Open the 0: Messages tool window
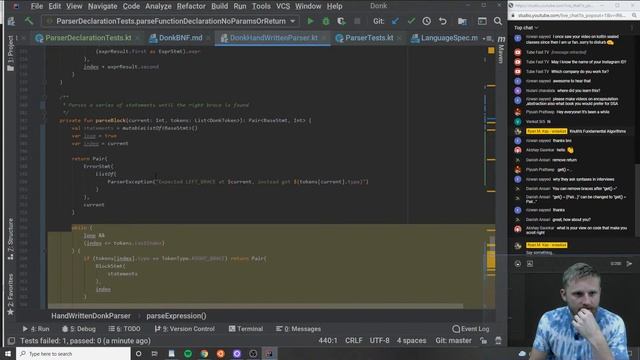The image size is (640, 360). pos(298,329)
